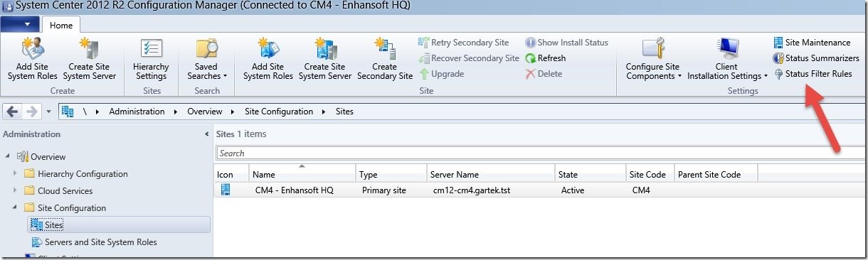Click Site Configuration in the breadcrumb
Screen dimensions: 868x260
pos(278,112)
